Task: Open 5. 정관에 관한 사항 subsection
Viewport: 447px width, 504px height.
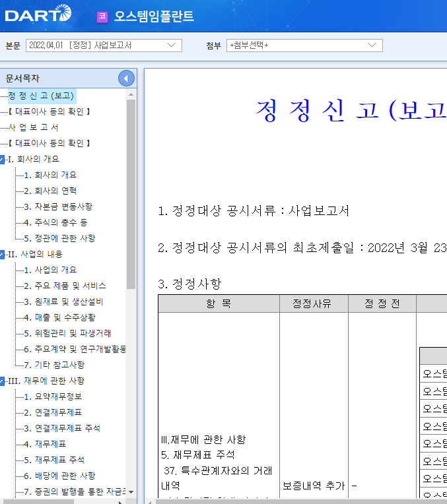Action: coord(59,238)
